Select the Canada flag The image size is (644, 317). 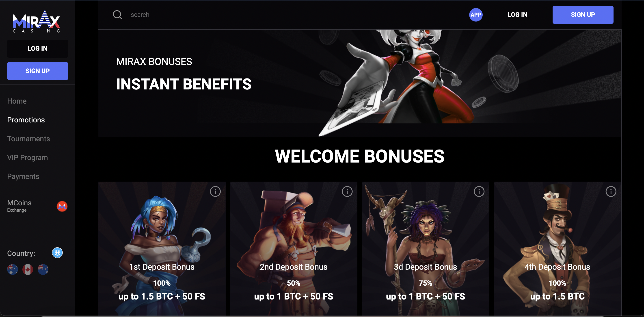point(28,269)
